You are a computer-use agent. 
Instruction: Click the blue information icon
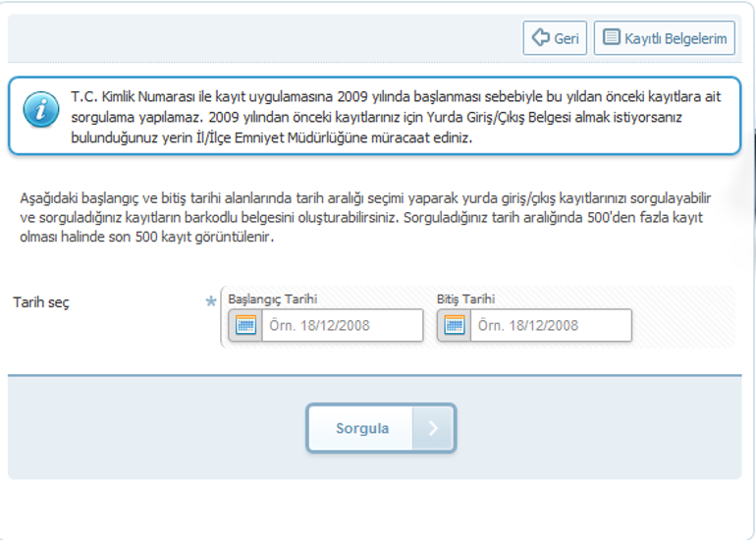coord(39,112)
